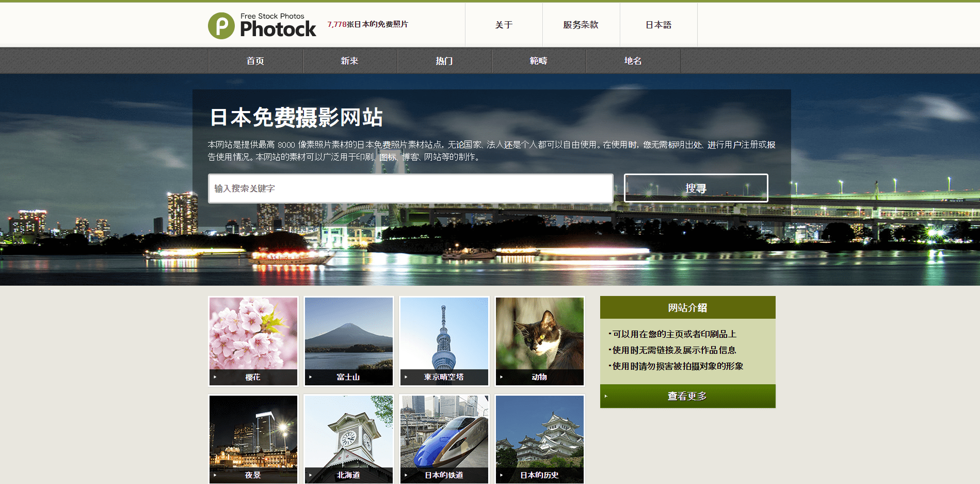
Task: Click the arrow icon on 日本的铁道 label
Action: click(406, 475)
